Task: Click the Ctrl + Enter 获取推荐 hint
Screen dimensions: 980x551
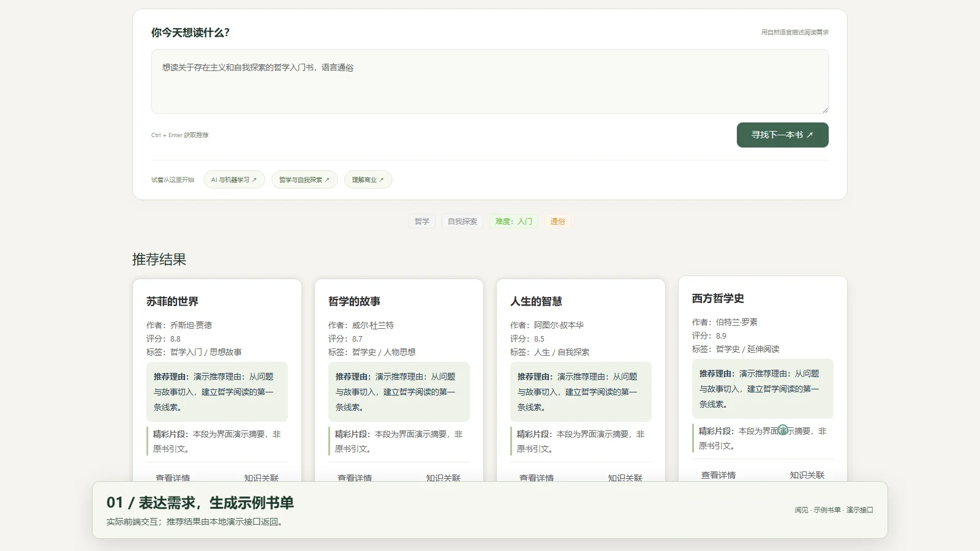Action: [180, 135]
